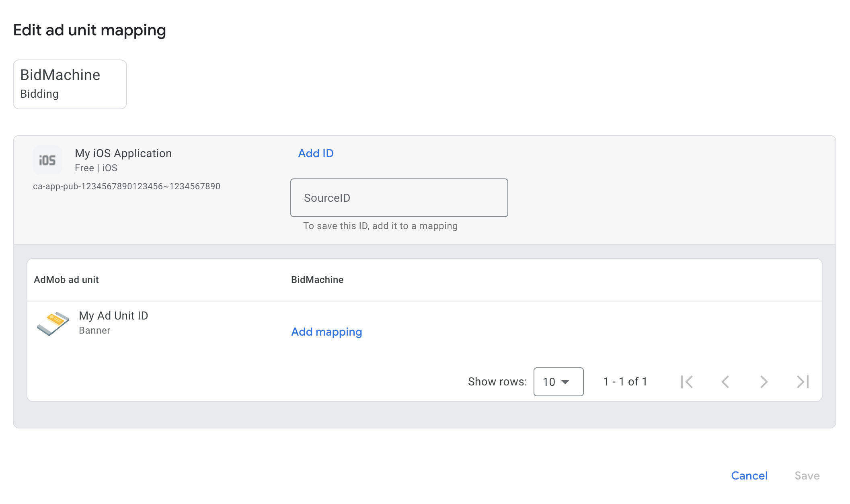Go to first page of results
This screenshot has width=850, height=504.
pyautogui.click(x=687, y=382)
